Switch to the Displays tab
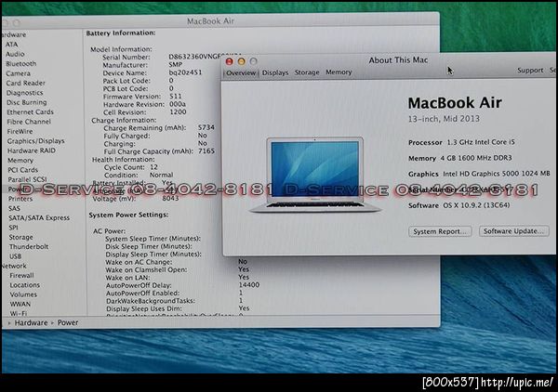 click(x=275, y=72)
